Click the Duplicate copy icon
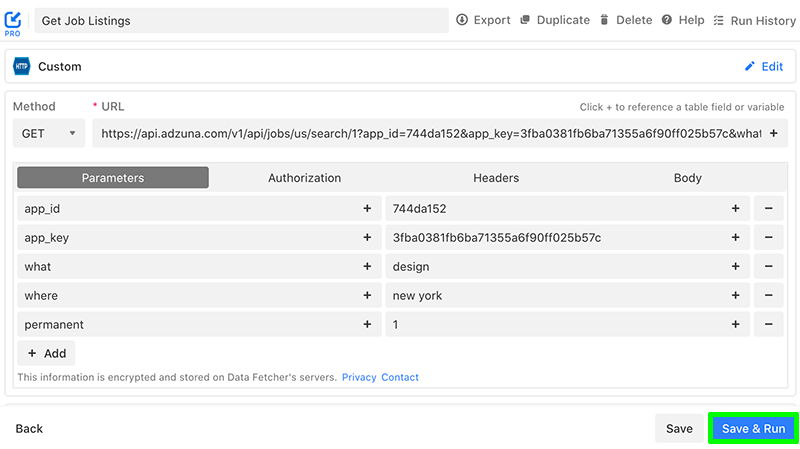The height and width of the screenshot is (449, 800). (524, 20)
